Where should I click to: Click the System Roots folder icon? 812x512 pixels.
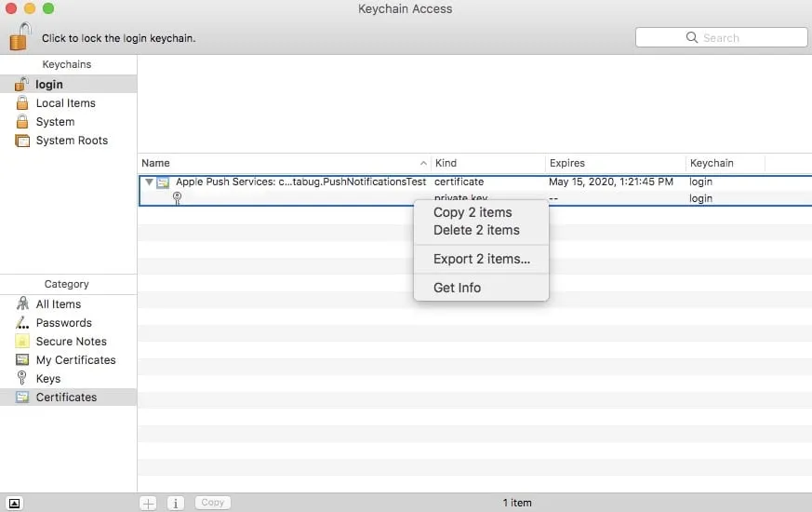click(x=22, y=141)
